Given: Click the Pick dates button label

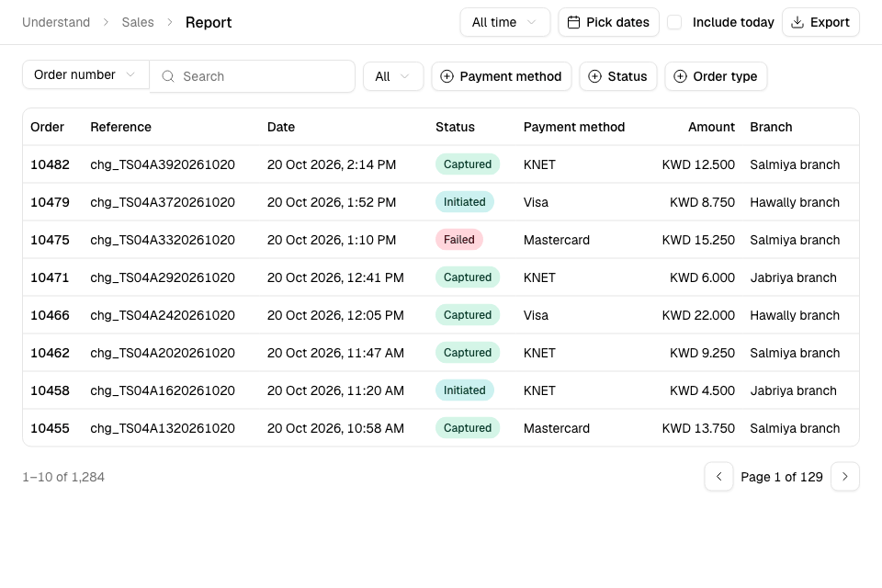Looking at the screenshot, I should (617, 22).
